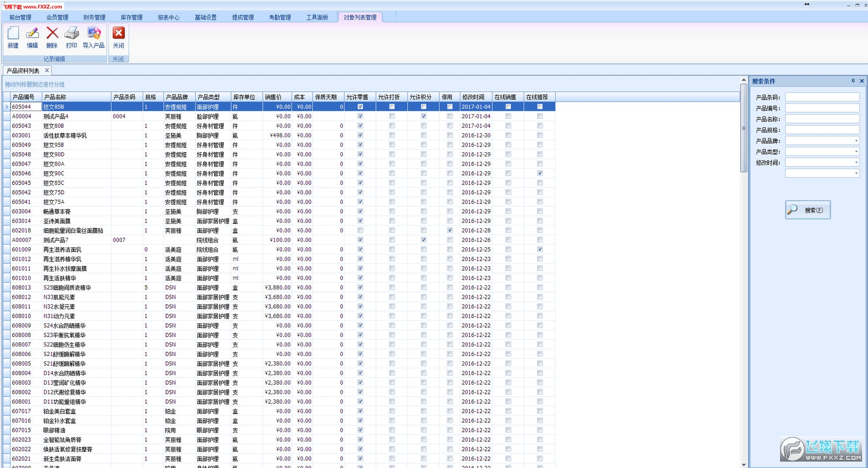The width and height of the screenshot is (868, 468).
Task: Click the 产品名称 search input field
Action: pos(822,119)
